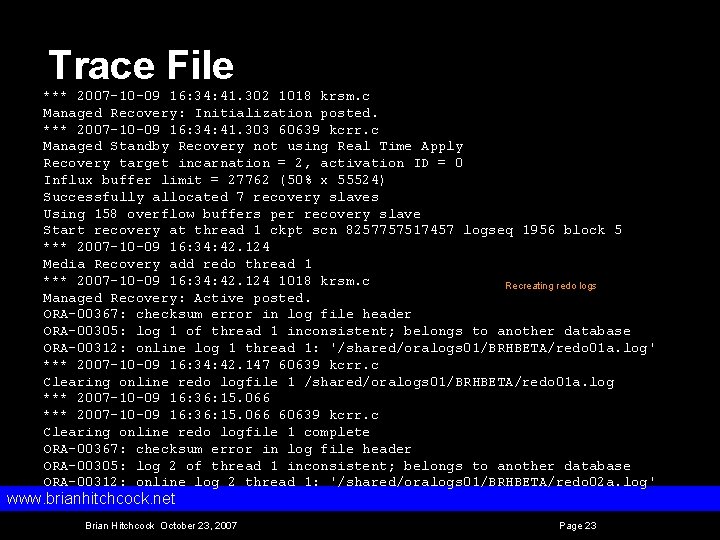720x540 pixels.
Task: Select the Trace File slide title
Action: tap(141, 65)
